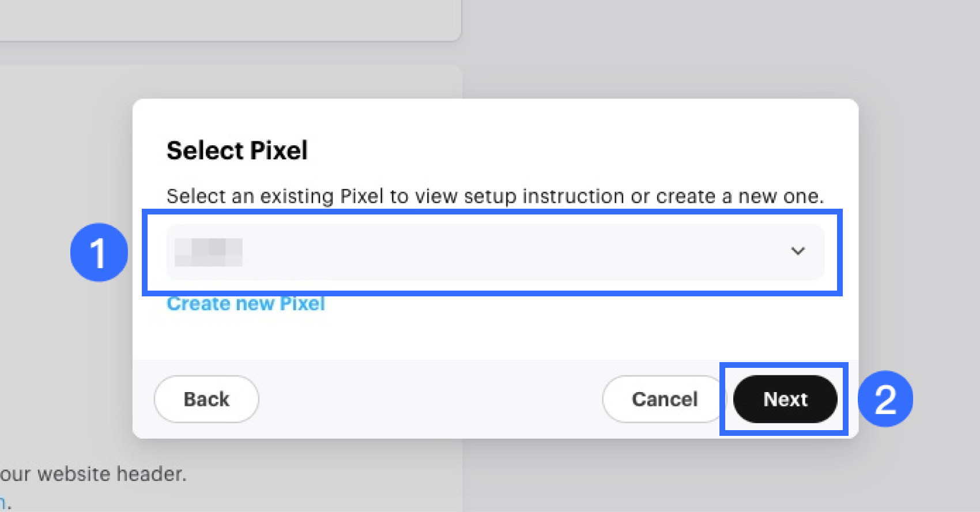Cancel the Select Pixel dialog

664,399
